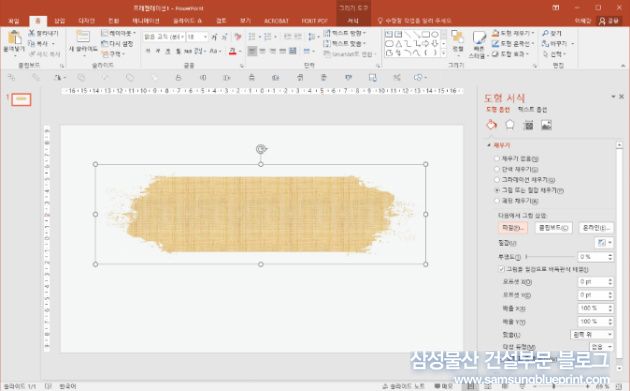This screenshot has height=391, width=630.
Task: Open the Alignment (맞춤) combo box
Action: (x=591, y=334)
